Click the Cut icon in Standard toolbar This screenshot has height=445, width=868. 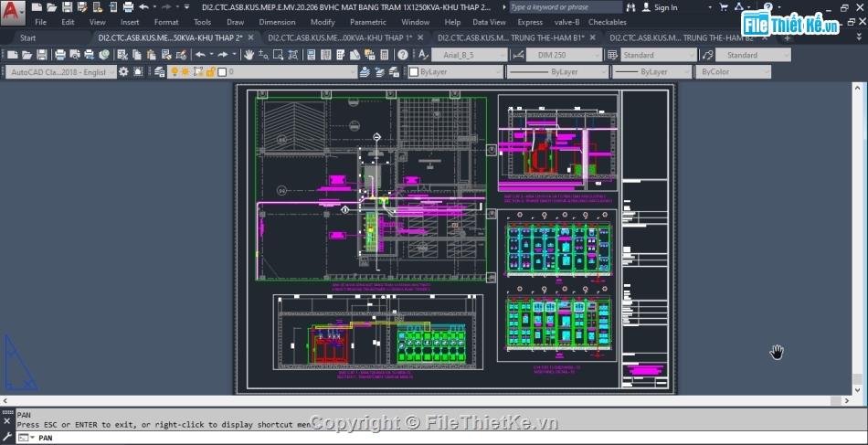coord(123,55)
